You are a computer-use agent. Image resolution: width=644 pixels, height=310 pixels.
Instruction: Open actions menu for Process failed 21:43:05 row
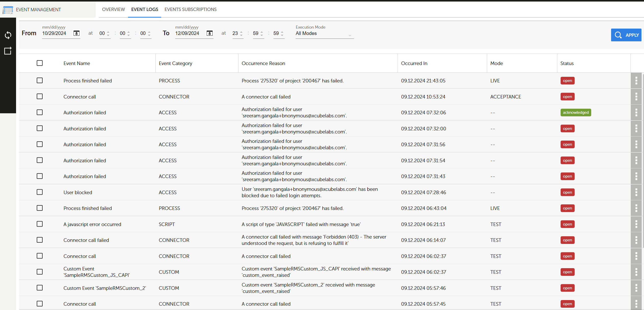[x=636, y=81]
